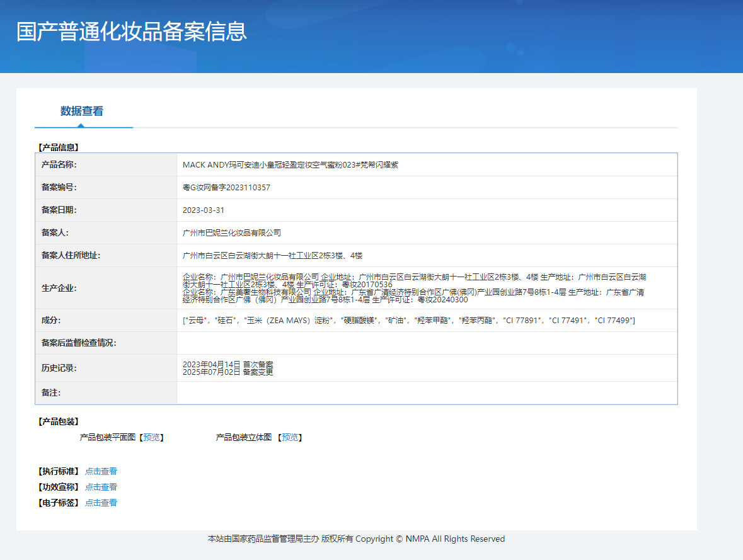View the 电子标签 via 点击查看

[101, 503]
